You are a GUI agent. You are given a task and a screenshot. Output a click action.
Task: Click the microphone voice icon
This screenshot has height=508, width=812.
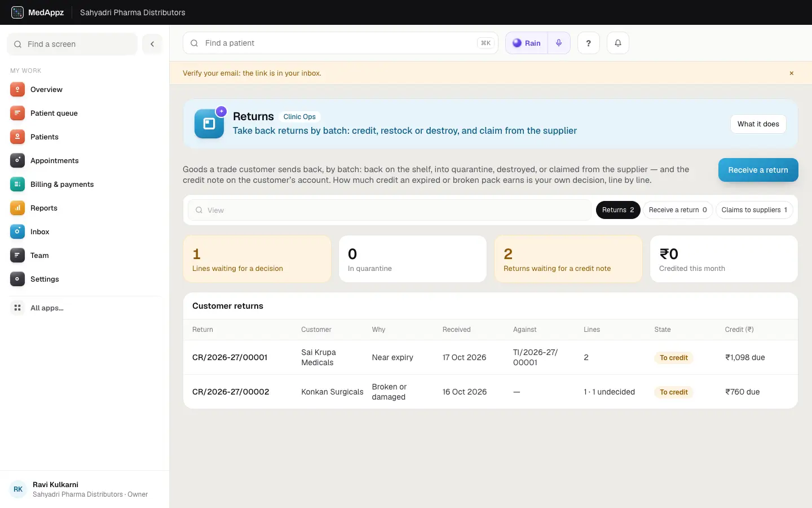559,43
